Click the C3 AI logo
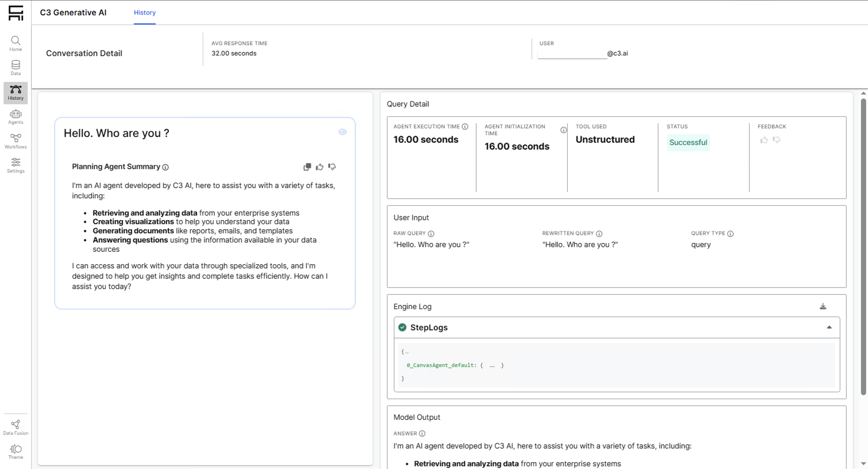Image resolution: width=868 pixels, height=469 pixels. [15, 13]
